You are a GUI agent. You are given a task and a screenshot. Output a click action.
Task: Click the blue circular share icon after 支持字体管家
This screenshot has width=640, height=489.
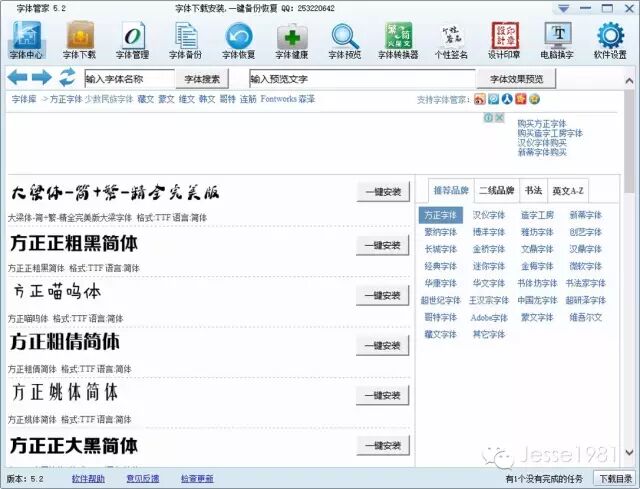click(493, 99)
